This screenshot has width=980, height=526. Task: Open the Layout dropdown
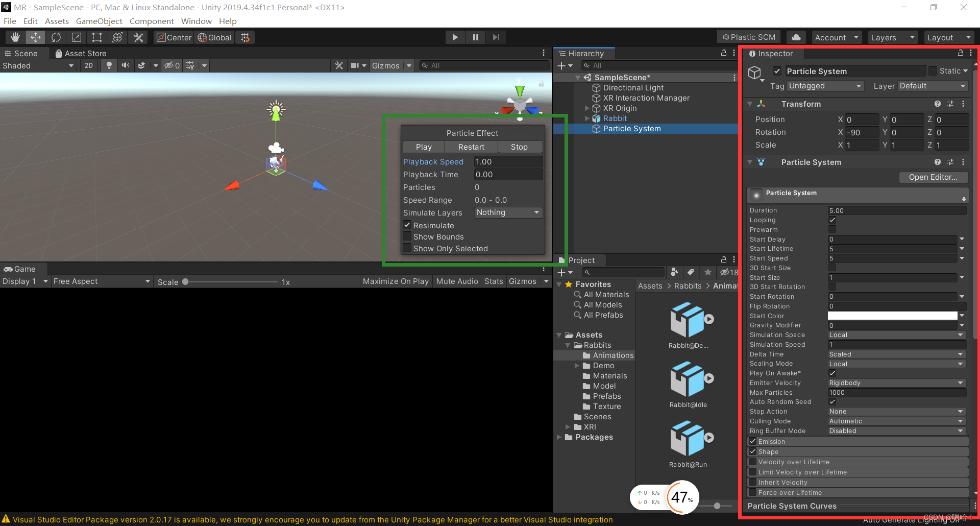(949, 37)
